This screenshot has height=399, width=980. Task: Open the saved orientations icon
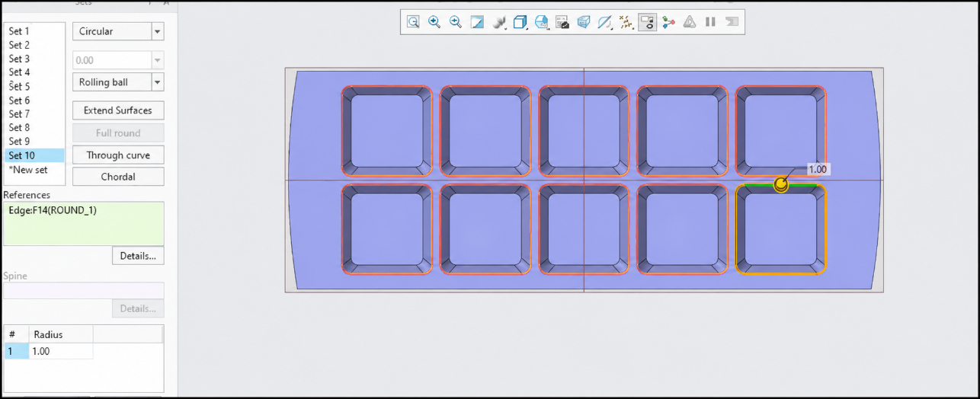coord(542,22)
